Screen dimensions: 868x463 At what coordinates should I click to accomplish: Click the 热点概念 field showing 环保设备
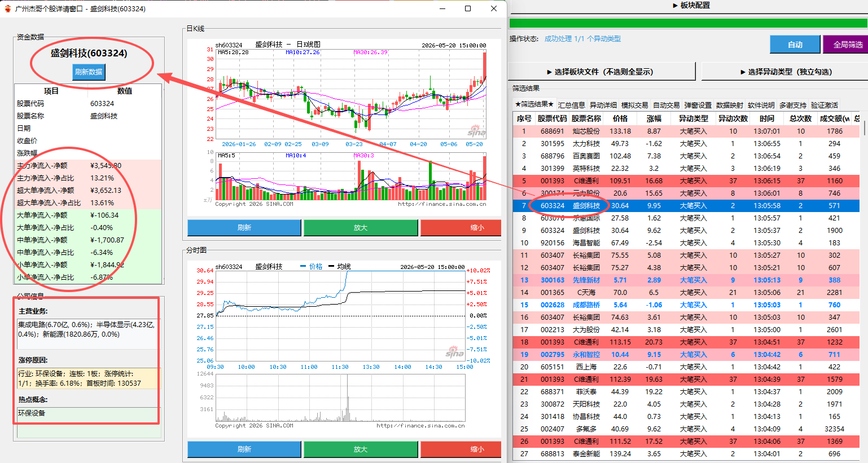click(88, 422)
